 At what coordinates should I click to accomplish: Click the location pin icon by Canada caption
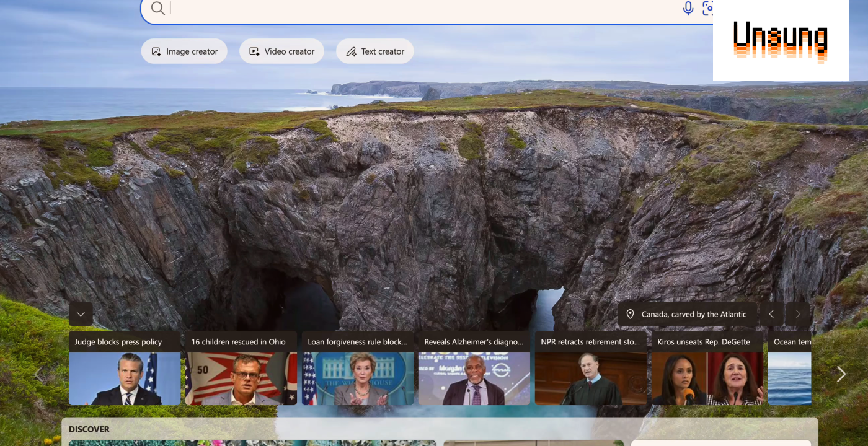630,314
